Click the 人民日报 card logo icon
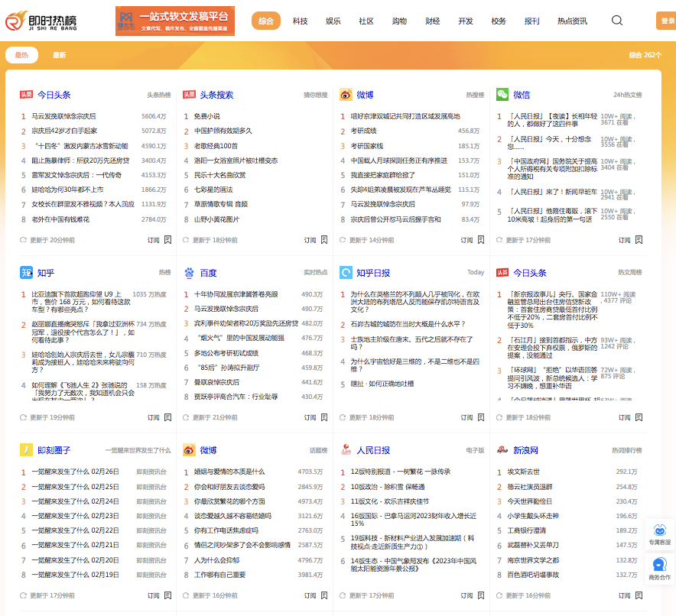Screen dimensions: 676x616 click(346, 449)
